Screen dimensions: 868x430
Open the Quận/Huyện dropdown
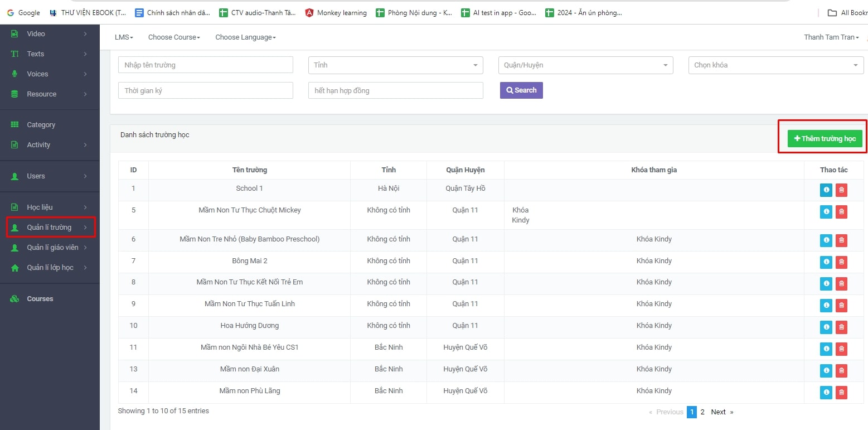tap(584, 65)
